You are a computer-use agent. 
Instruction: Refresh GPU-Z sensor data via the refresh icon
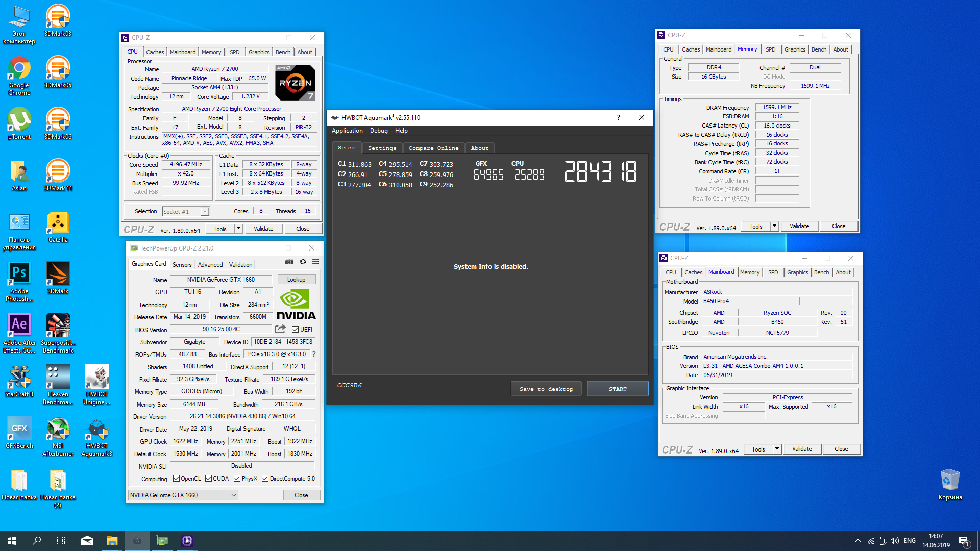[303, 262]
